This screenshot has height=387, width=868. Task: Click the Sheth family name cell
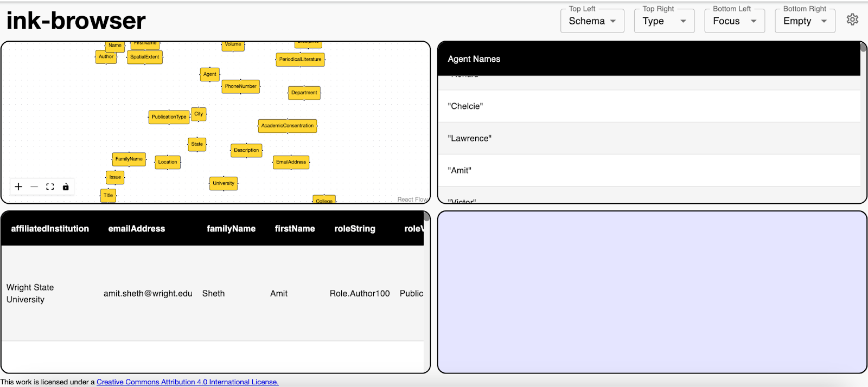click(x=213, y=293)
